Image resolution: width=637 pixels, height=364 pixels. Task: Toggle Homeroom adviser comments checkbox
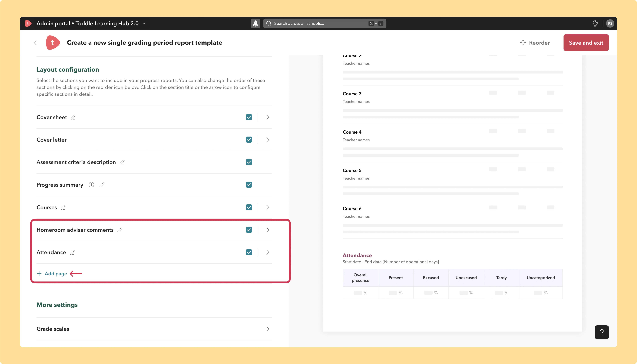(x=249, y=230)
